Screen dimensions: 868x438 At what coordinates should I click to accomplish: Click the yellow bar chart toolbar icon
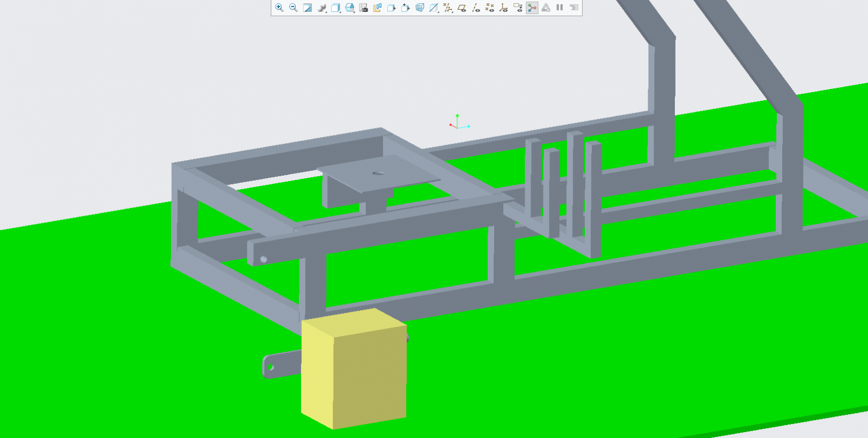click(378, 8)
